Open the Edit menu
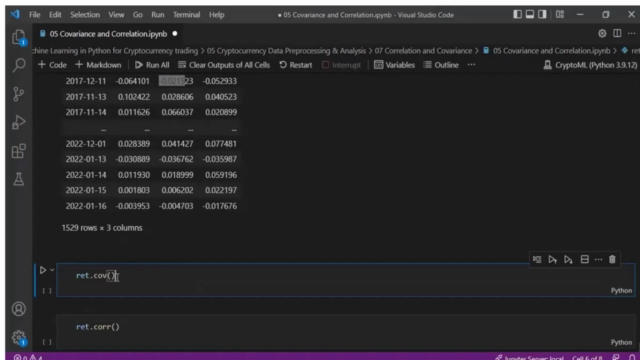The width and height of the screenshot is (640, 360). 55,15
